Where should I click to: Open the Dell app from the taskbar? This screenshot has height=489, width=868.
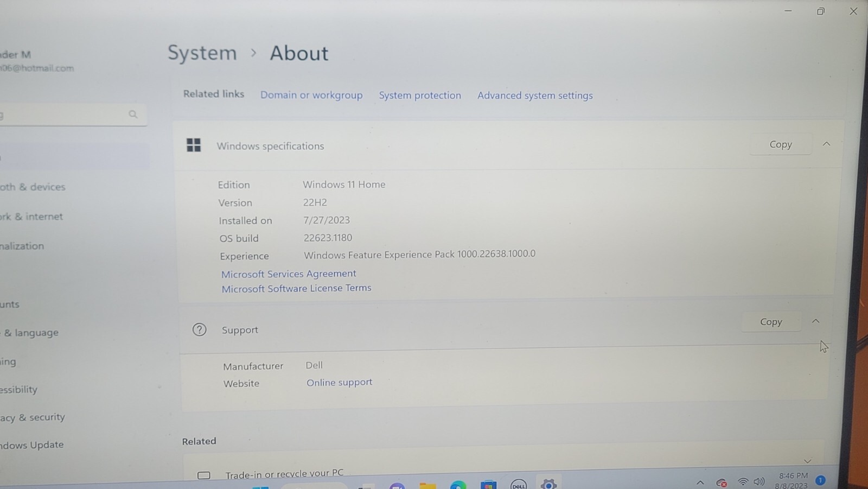click(519, 484)
